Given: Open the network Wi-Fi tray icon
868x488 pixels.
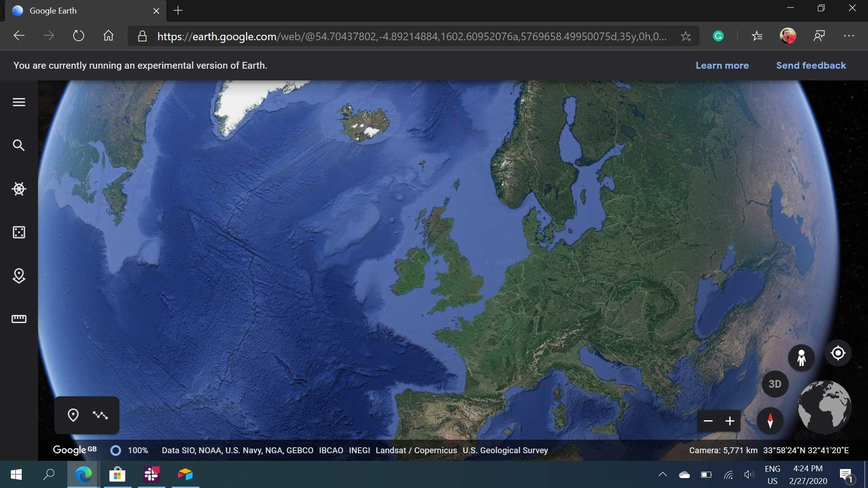Looking at the screenshot, I should (x=728, y=474).
